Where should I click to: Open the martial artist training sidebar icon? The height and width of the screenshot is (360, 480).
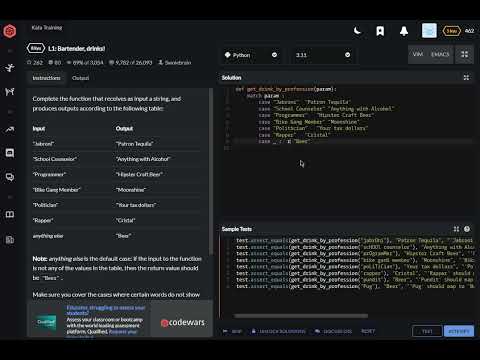coord(10,68)
